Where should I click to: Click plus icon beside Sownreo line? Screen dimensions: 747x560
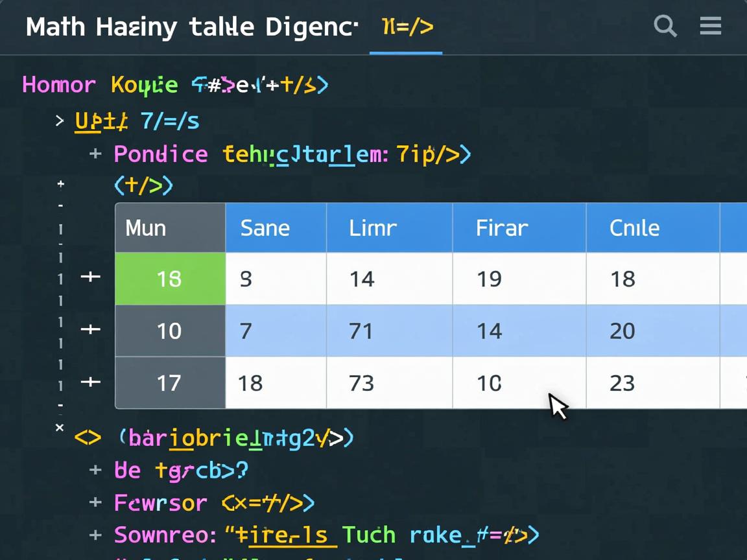pyautogui.click(x=95, y=535)
